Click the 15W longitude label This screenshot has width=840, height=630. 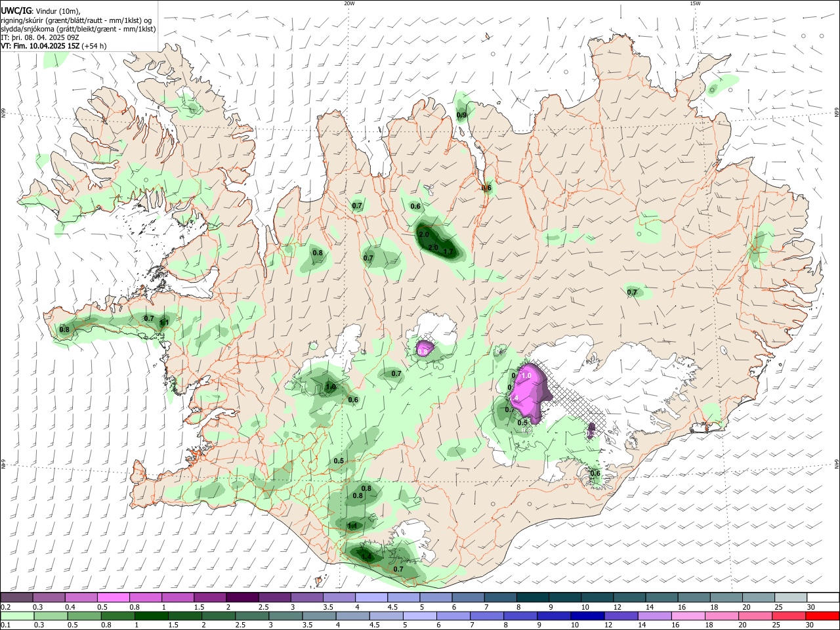point(695,3)
